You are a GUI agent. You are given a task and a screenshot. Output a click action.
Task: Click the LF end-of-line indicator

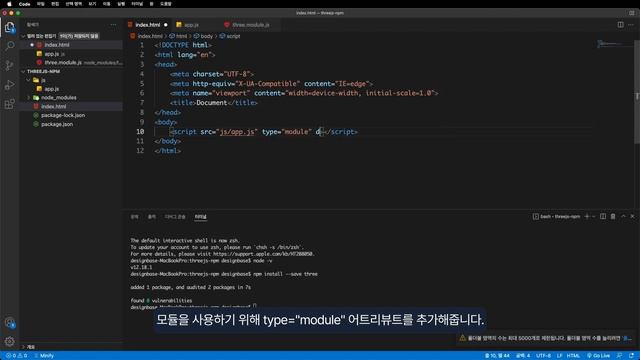point(559,356)
